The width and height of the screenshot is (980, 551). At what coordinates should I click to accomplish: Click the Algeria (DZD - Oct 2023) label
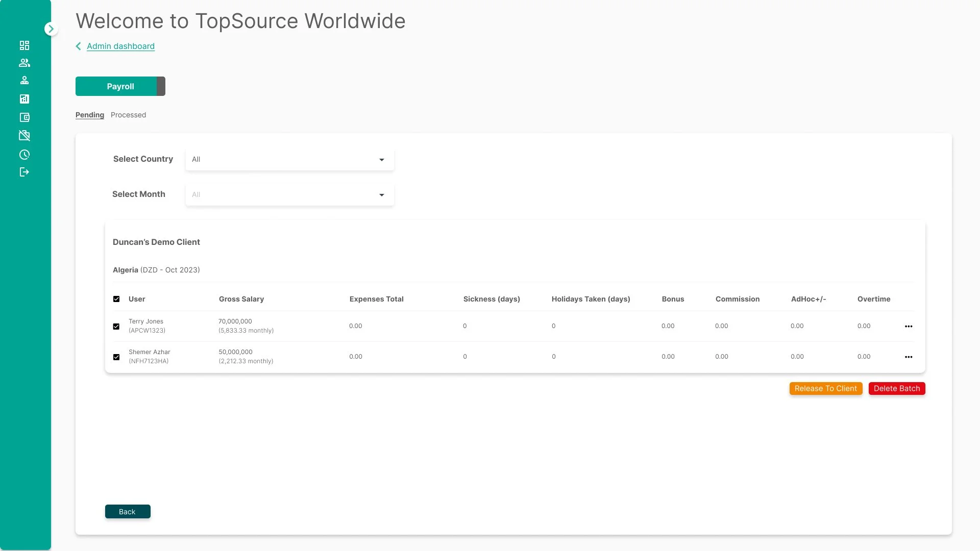(x=156, y=270)
